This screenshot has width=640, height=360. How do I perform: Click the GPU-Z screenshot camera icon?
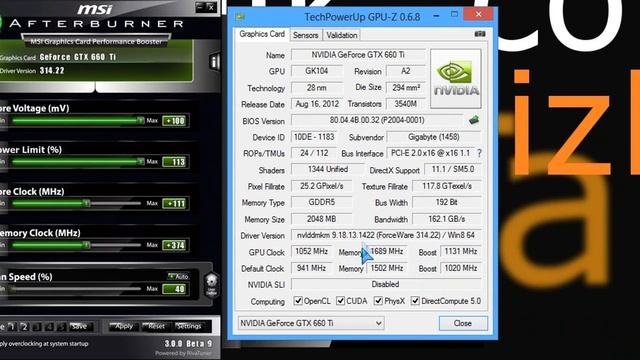(480, 34)
